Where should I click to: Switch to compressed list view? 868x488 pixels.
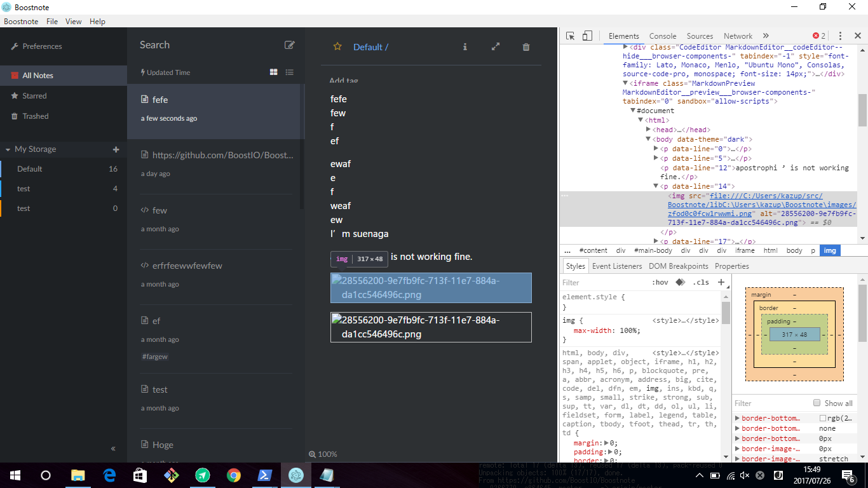[x=290, y=72]
